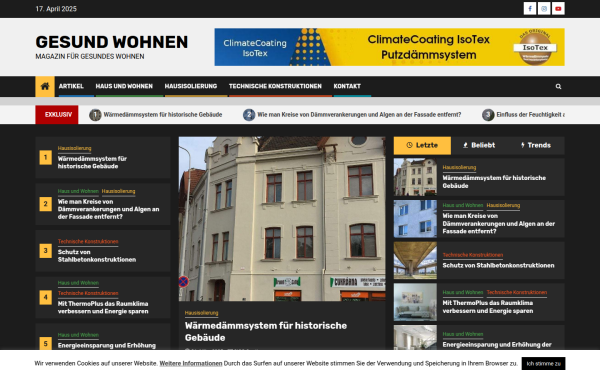
Task: Select numbered badge 2 in left list
Action: (x=46, y=204)
